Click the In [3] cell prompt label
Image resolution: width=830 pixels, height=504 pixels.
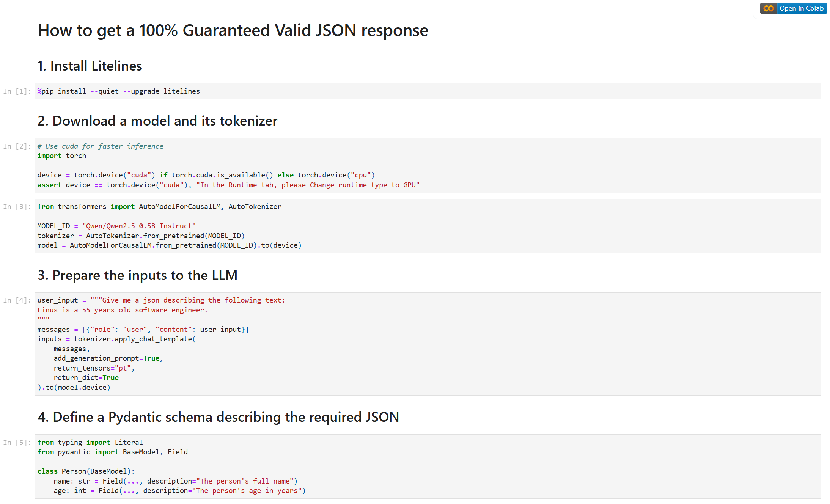tap(17, 207)
